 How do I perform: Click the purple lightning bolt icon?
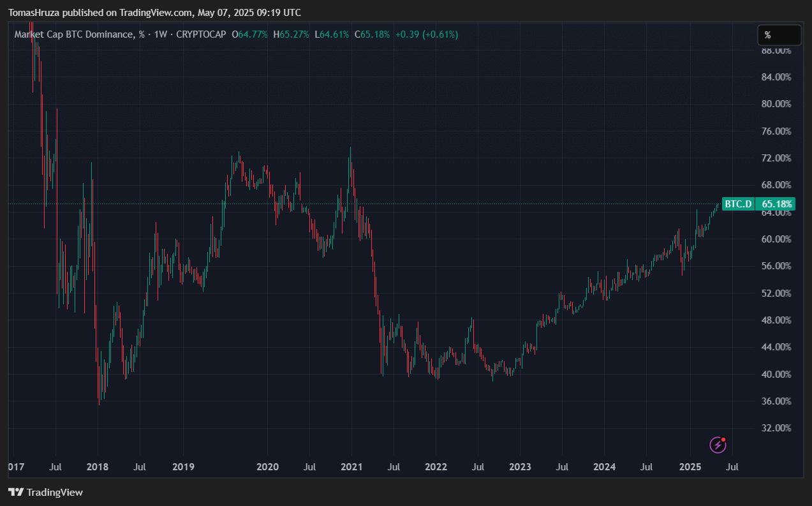718,444
